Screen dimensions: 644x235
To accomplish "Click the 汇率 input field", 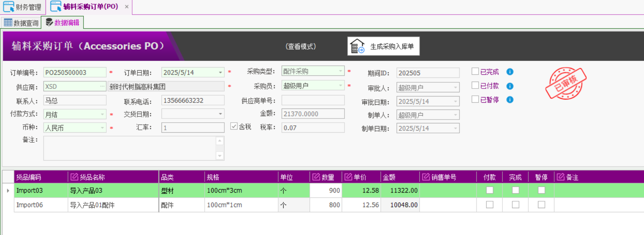I will pos(193,127).
